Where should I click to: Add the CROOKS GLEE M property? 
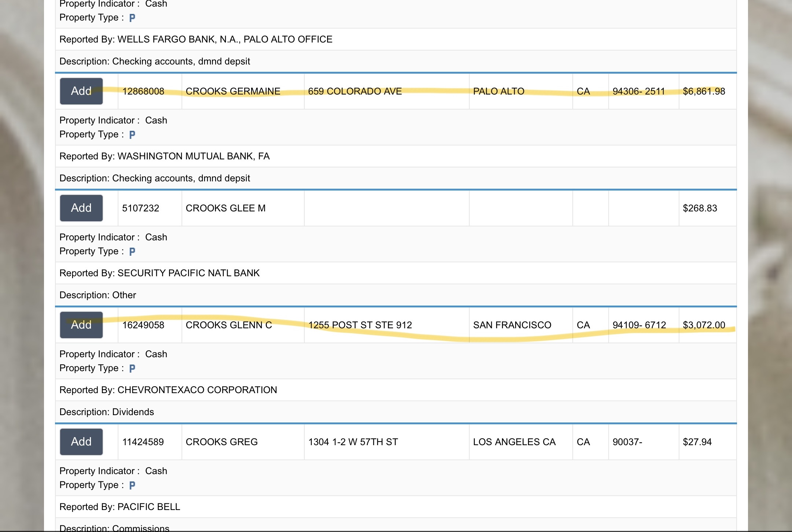click(81, 208)
